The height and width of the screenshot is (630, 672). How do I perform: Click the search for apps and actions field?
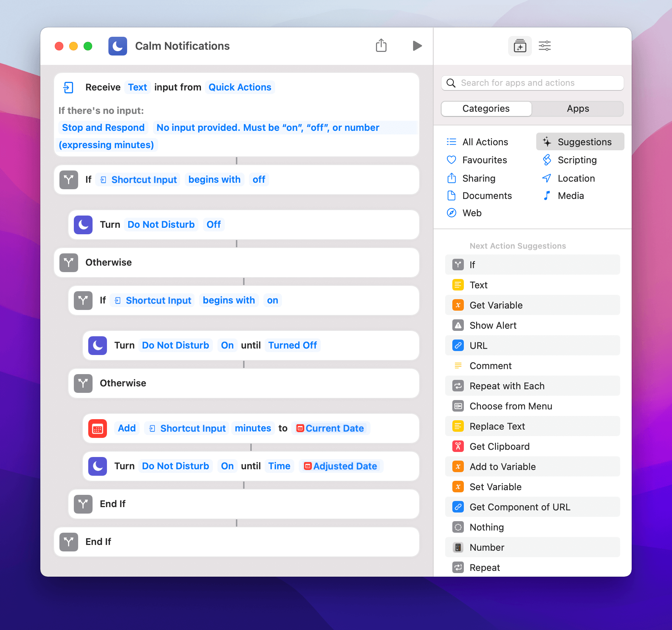pyautogui.click(x=532, y=83)
